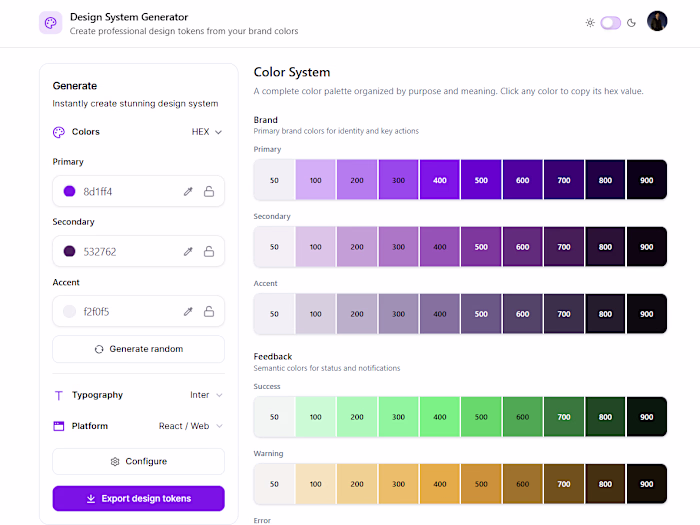This screenshot has width=700, height=525.
Task: Toggle the light/dark theme switch
Action: point(611,23)
